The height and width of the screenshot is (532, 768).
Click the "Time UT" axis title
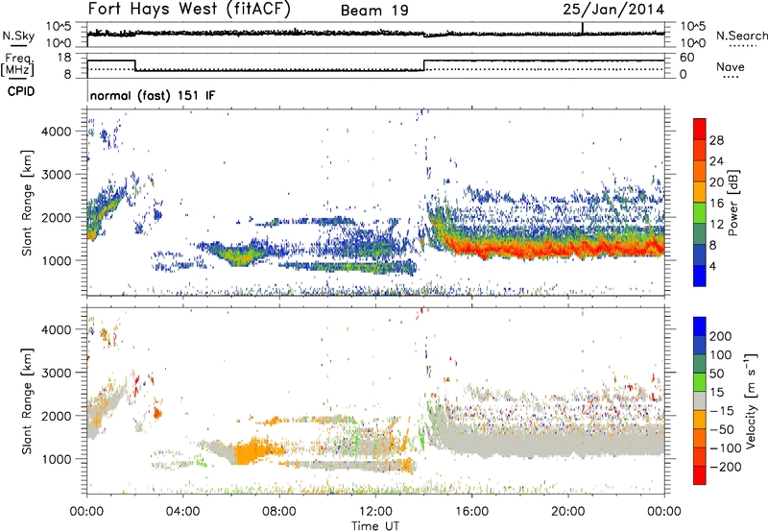point(375,526)
